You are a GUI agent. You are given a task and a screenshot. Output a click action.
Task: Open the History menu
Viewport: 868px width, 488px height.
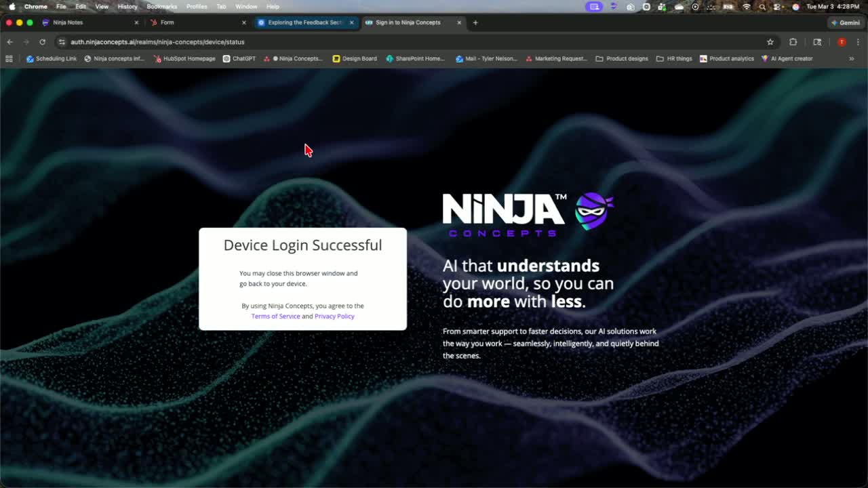point(127,6)
